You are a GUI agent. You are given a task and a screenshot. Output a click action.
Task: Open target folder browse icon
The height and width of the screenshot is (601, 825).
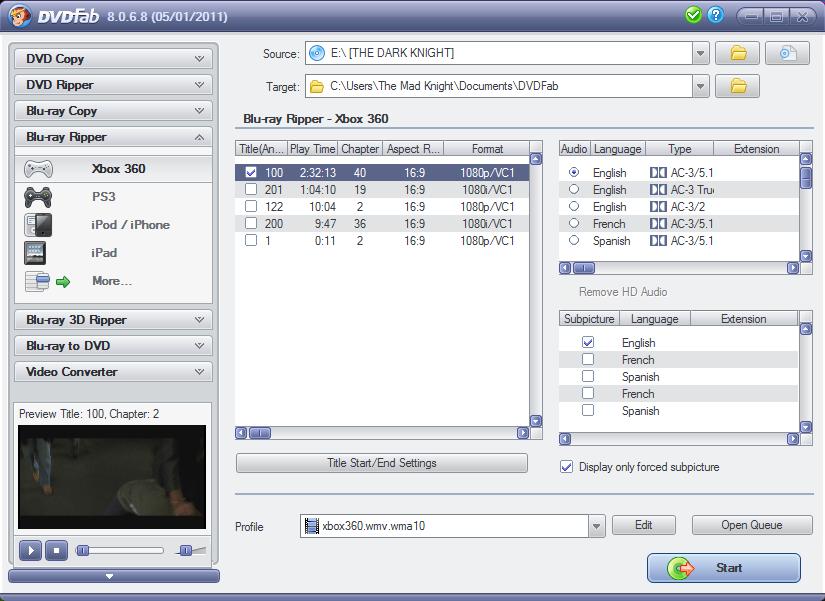pos(738,87)
